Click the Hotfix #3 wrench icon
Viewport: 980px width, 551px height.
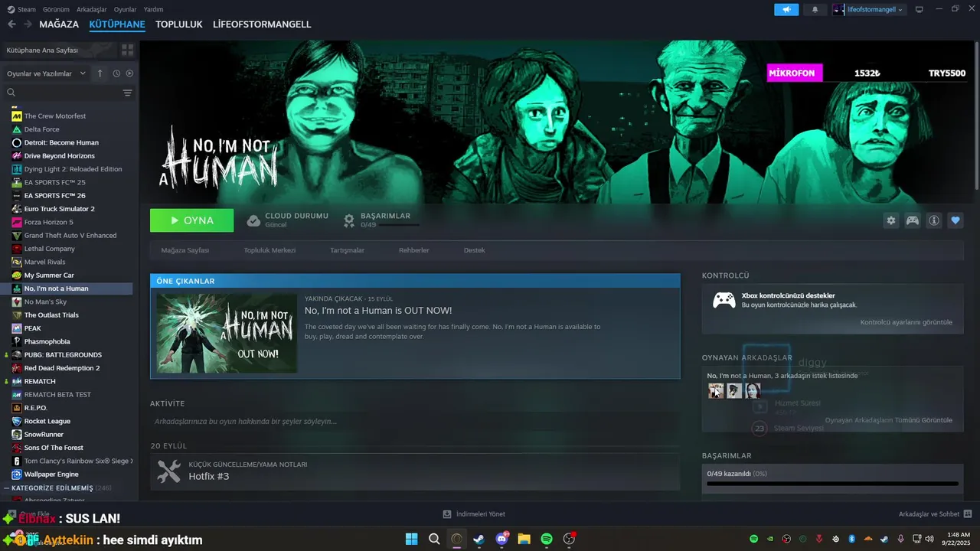pos(169,471)
